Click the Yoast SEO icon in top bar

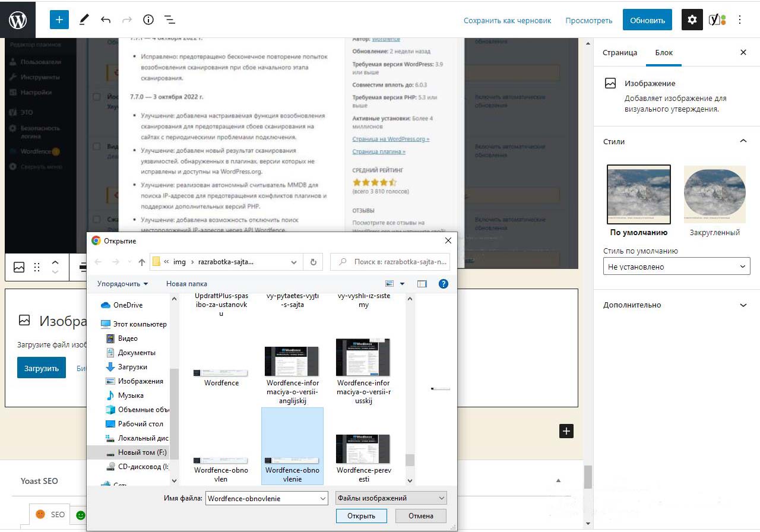[717, 20]
